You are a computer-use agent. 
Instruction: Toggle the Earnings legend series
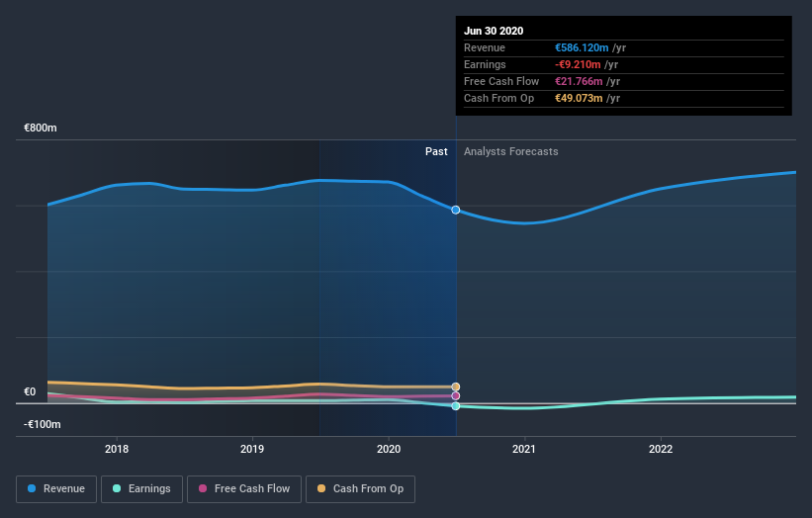141,489
